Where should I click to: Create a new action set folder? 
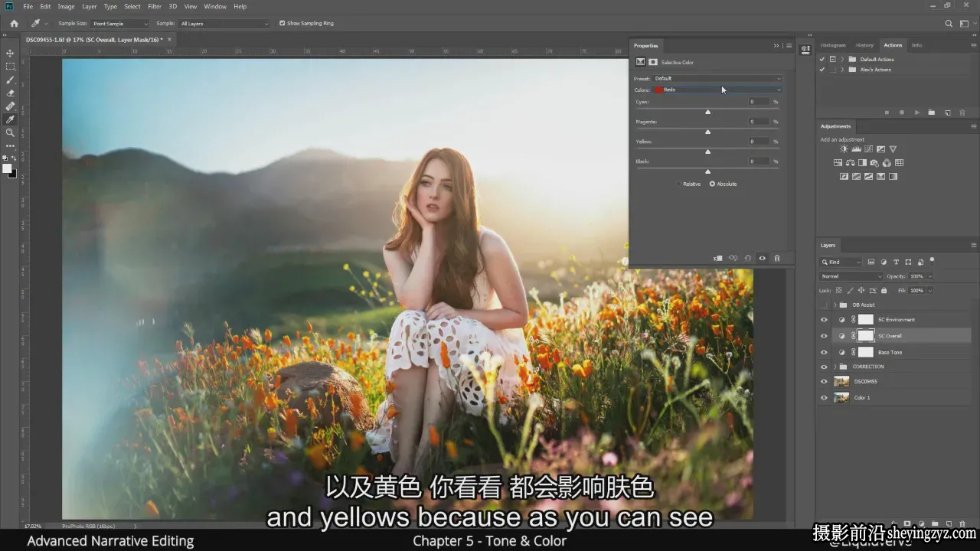932,112
